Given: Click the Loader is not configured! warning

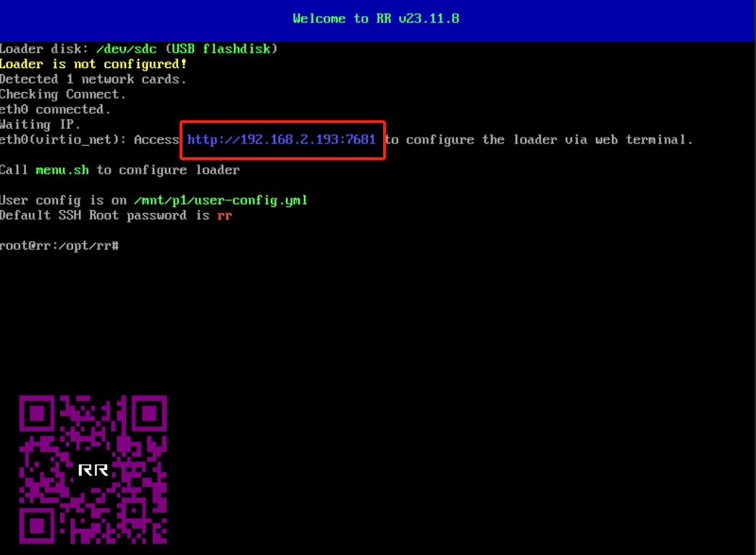Looking at the screenshot, I should (93, 64).
